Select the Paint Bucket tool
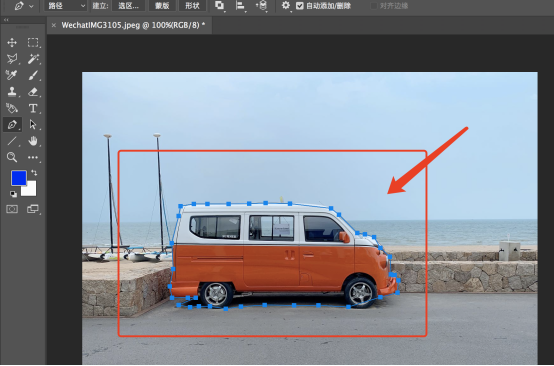The image size is (554, 366). [12, 108]
